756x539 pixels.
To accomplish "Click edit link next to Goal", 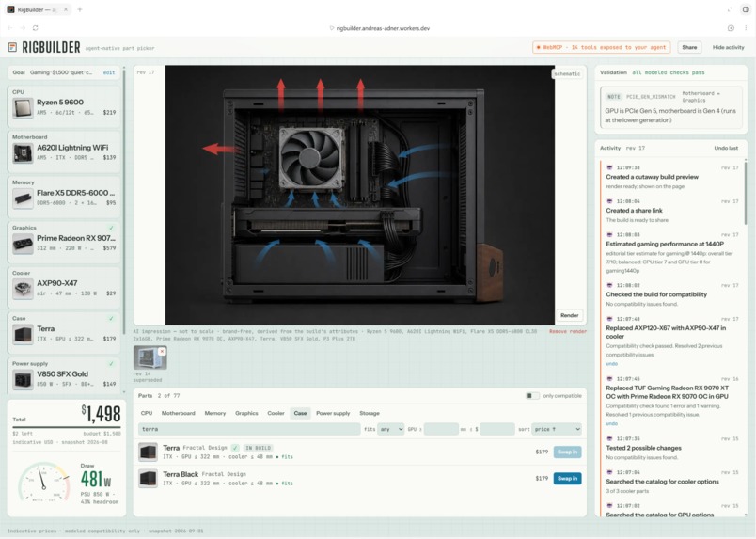I will 109,72.
